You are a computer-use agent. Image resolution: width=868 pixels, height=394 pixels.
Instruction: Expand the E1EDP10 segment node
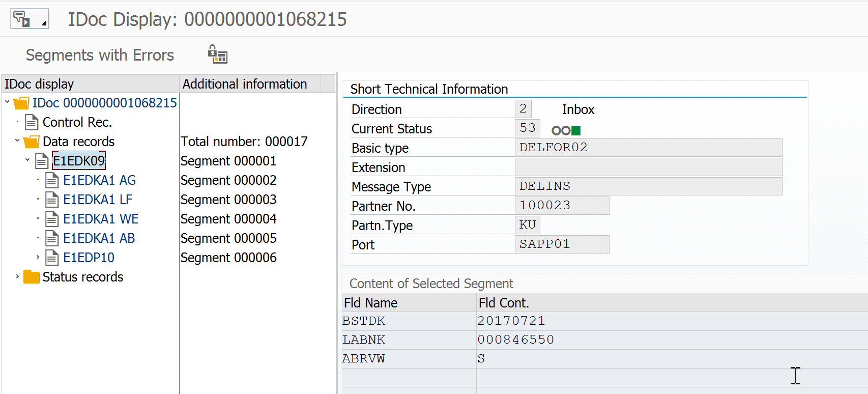click(38, 258)
